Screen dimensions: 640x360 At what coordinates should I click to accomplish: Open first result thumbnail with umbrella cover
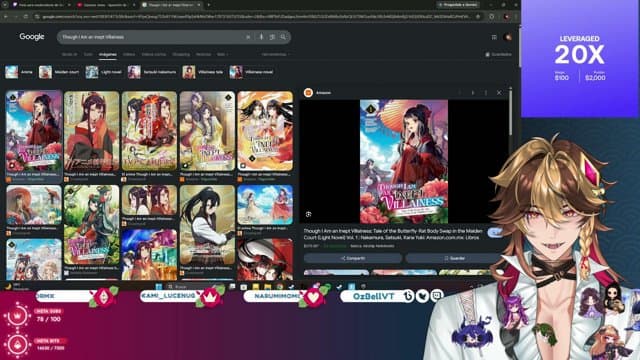[x=34, y=131]
